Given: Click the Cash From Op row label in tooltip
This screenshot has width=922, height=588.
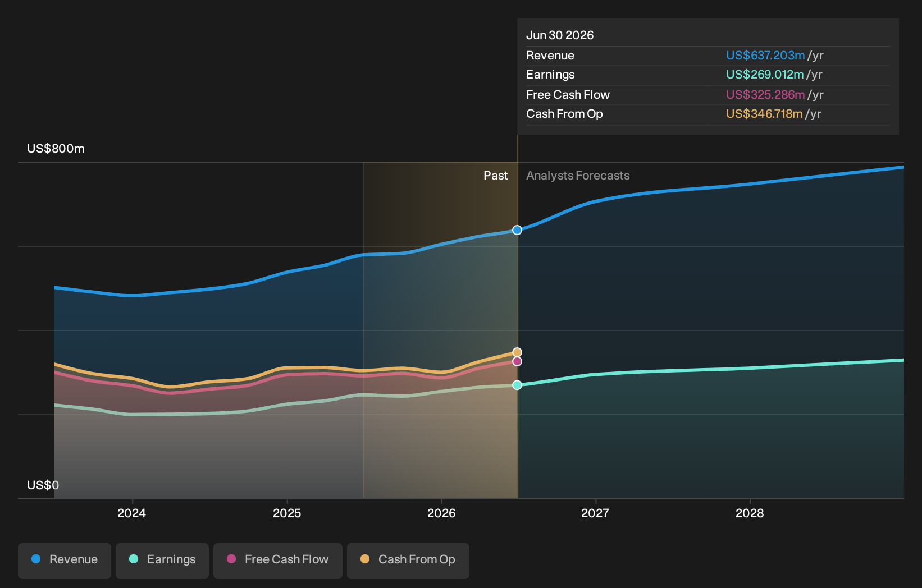Looking at the screenshot, I should point(564,114).
